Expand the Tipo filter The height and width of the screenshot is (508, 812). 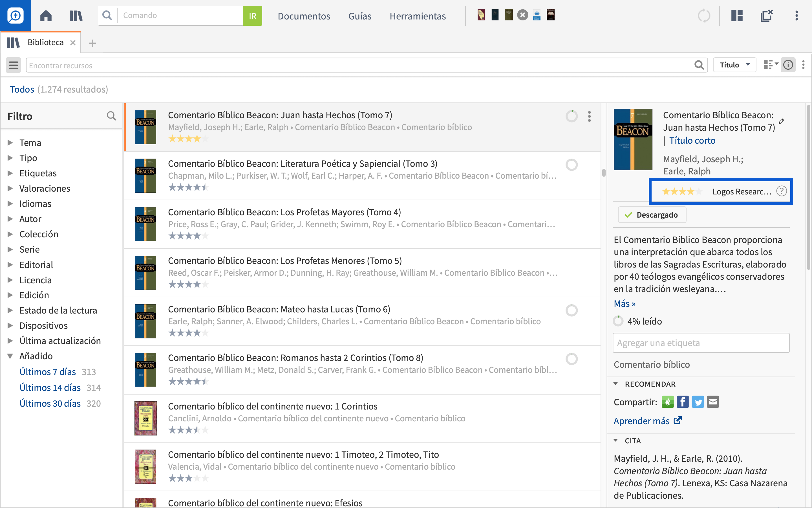tap(10, 157)
